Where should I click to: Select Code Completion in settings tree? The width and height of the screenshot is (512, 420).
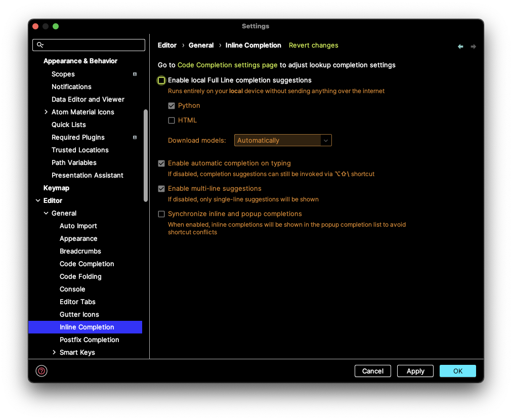[x=87, y=264]
